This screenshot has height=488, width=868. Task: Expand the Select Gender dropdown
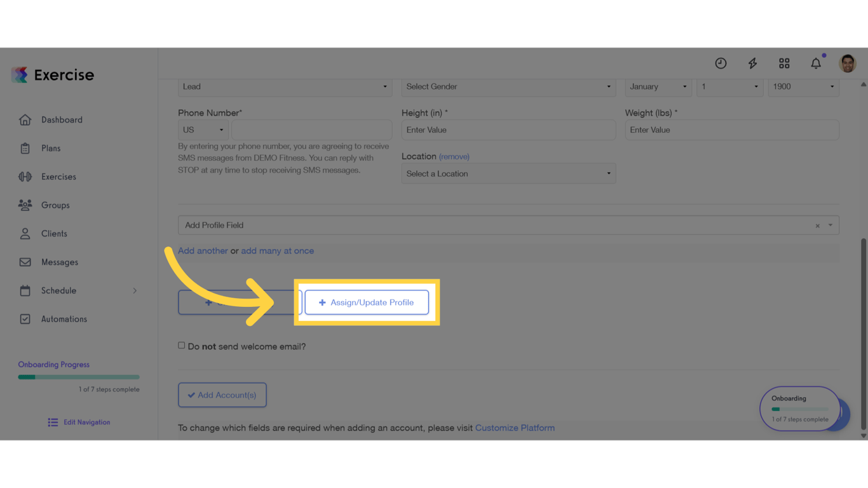508,86
